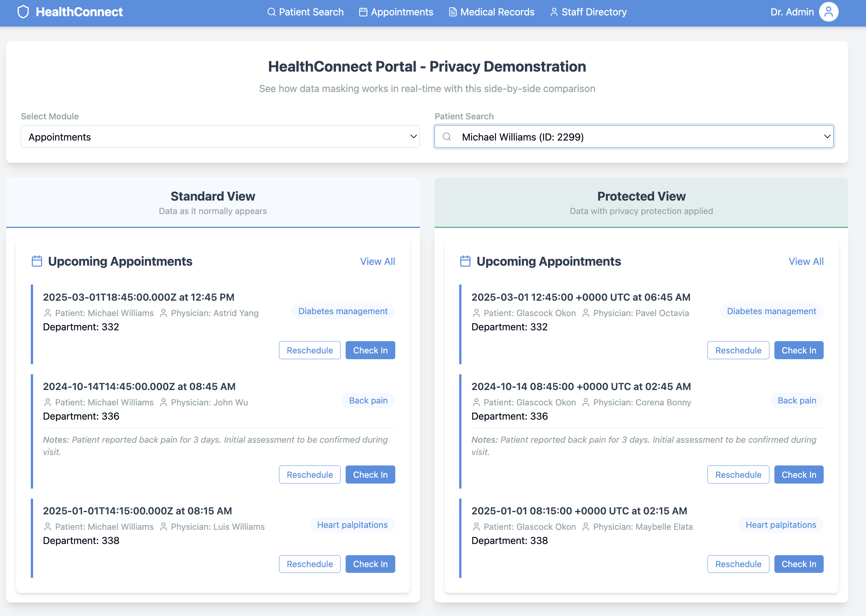Screen dimensions: 866x616
Task: Click the Dr. Admin profile avatar icon
Action: [x=828, y=12]
